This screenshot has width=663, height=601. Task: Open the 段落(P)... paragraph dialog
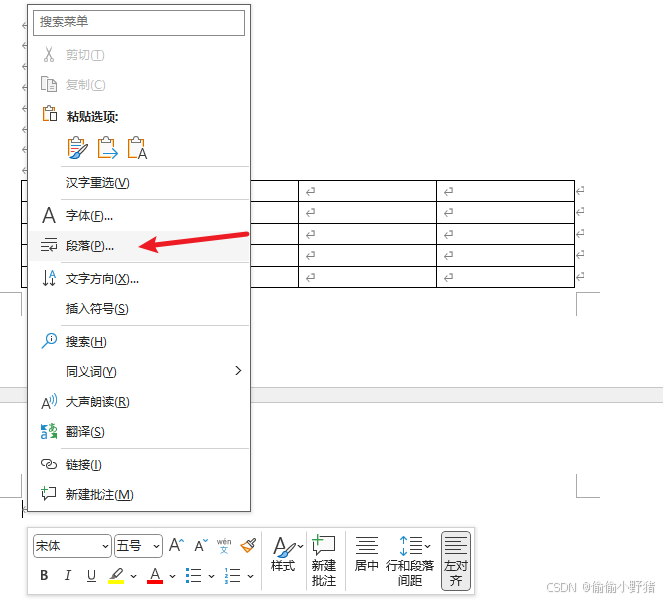tap(139, 246)
